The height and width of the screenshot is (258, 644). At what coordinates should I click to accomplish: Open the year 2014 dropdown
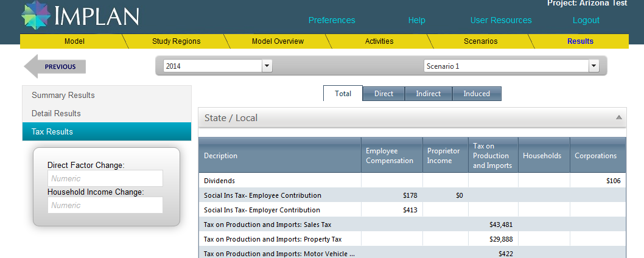tap(267, 66)
